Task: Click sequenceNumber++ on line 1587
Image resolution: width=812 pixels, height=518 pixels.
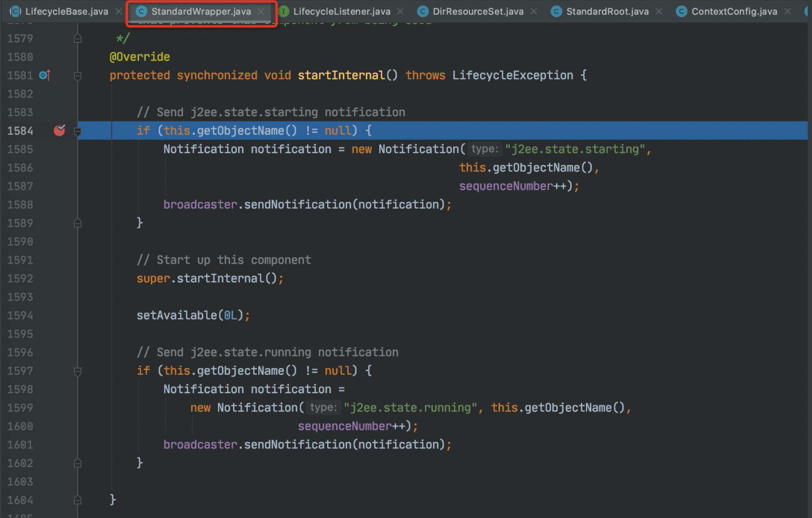Action: coord(513,186)
